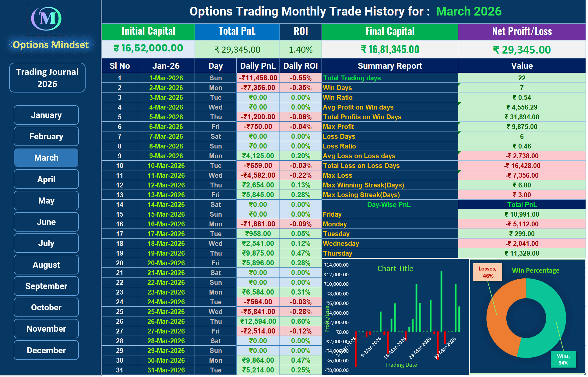
Task: Switch to the February sheet
Action: click(x=46, y=136)
